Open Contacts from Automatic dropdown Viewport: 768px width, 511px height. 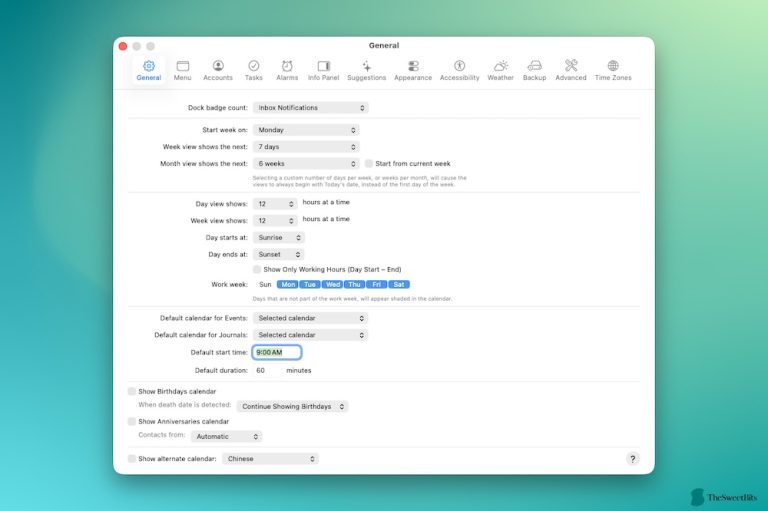(226, 436)
